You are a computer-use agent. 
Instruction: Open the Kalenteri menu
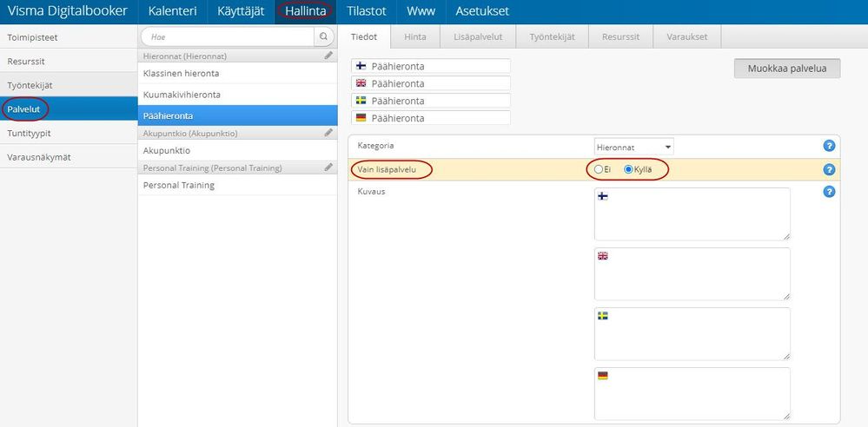pyautogui.click(x=172, y=11)
